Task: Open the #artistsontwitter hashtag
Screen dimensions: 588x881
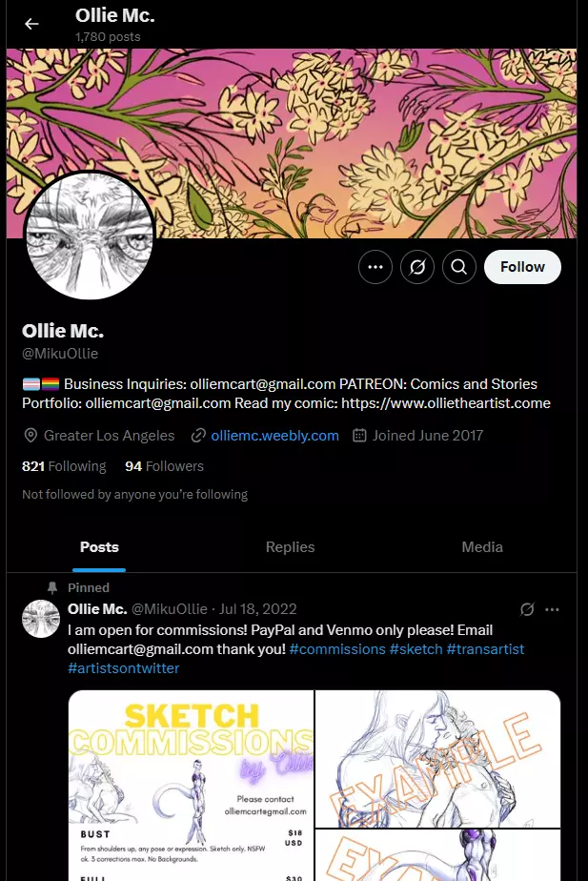Action: (124, 668)
